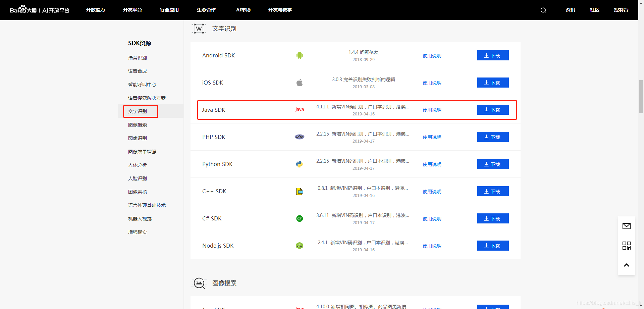Click the Python logo icon in the Python SDK row
644x309 pixels.
pyautogui.click(x=300, y=164)
